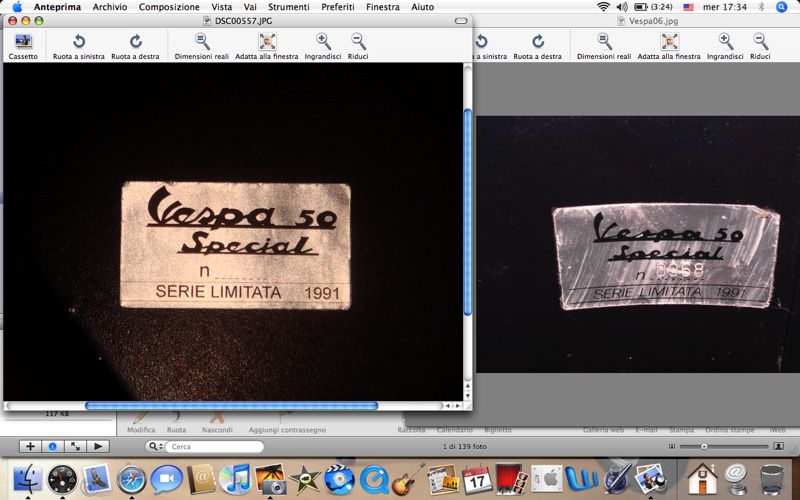The height and width of the screenshot is (500, 800).
Task: Click the play slideshow button in iPhoto
Action: tap(97, 446)
